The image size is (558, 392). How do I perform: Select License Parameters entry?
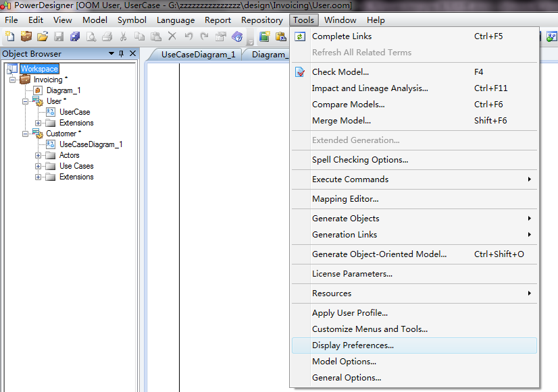[x=414, y=274]
